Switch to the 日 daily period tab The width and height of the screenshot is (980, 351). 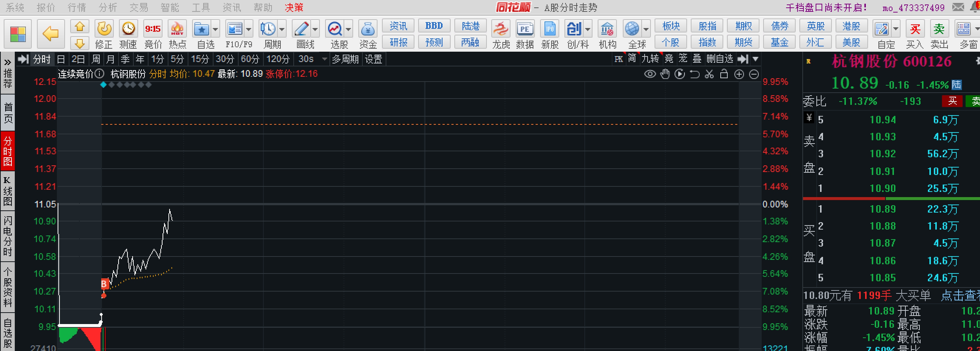pos(61,59)
